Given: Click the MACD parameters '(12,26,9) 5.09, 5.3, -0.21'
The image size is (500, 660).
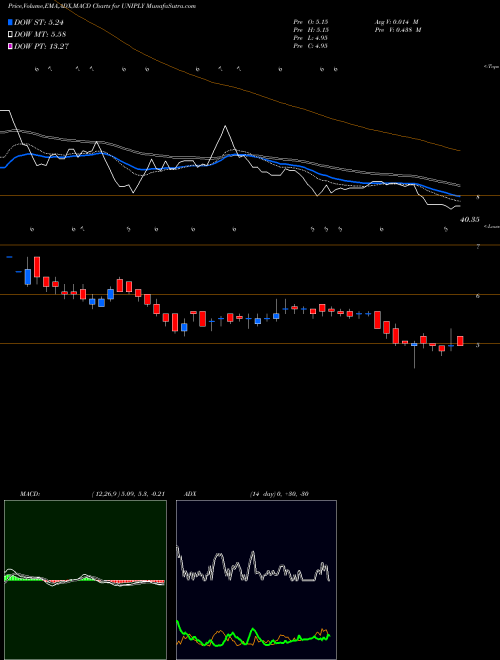Looking at the screenshot, I should click(128, 494).
